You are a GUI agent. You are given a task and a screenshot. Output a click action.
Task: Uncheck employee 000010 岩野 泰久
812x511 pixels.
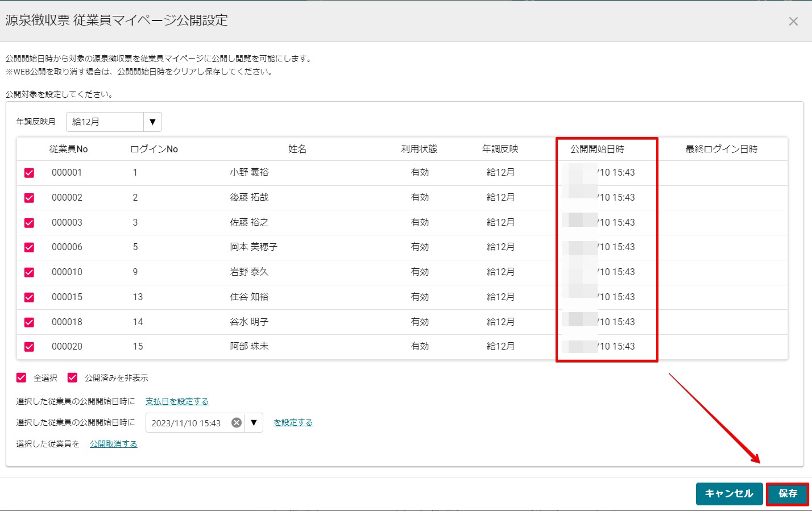[29, 272]
